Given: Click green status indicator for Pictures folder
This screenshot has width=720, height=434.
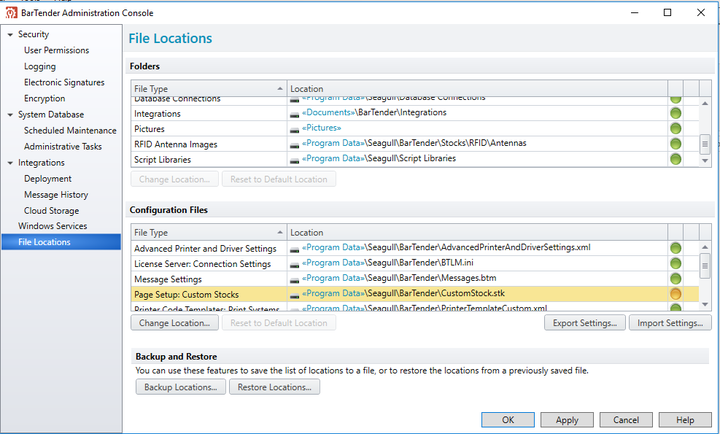Looking at the screenshot, I should coord(675,128).
